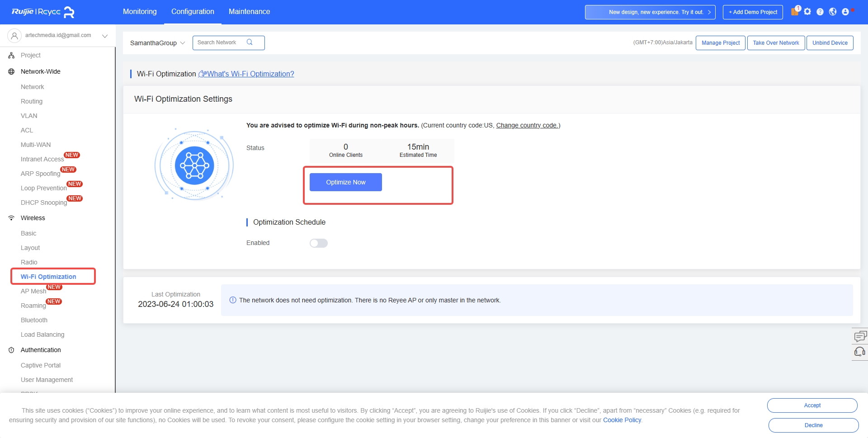Viewport: 868px width, 438px height.
Task: Click inside the Search Network field
Action: tap(220, 42)
